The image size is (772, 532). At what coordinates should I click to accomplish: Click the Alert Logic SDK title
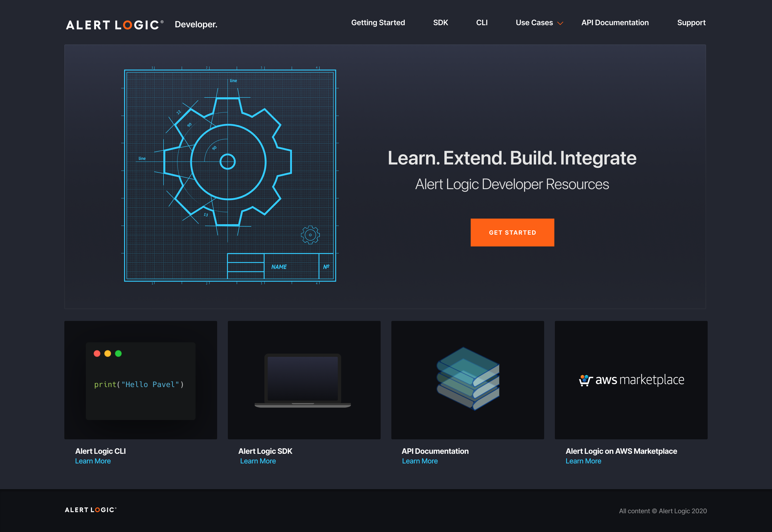[265, 451]
